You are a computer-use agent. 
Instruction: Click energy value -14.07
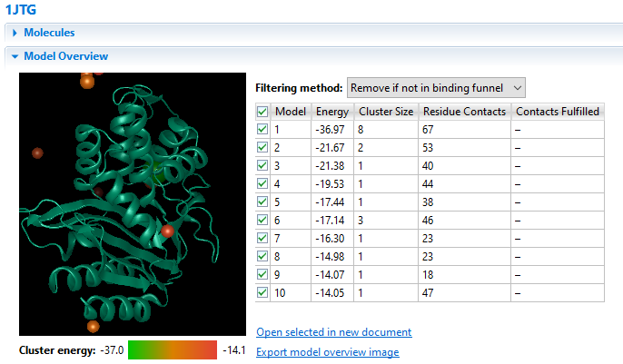point(330,275)
